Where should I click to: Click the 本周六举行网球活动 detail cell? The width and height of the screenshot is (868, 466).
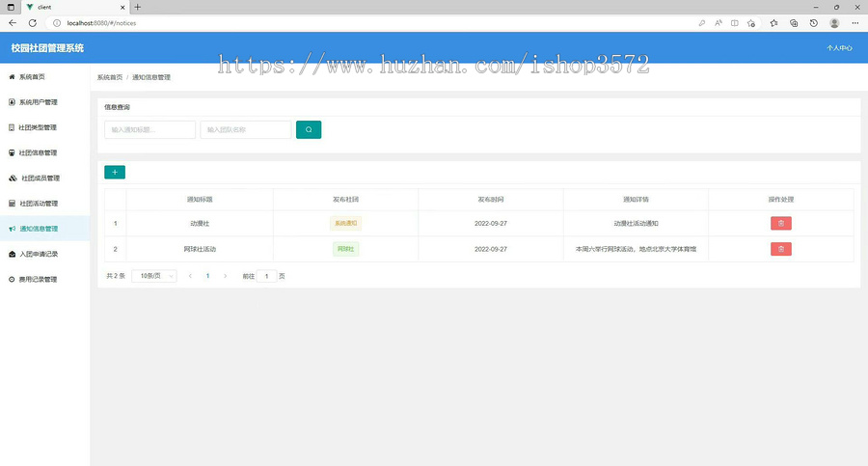coord(637,249)
